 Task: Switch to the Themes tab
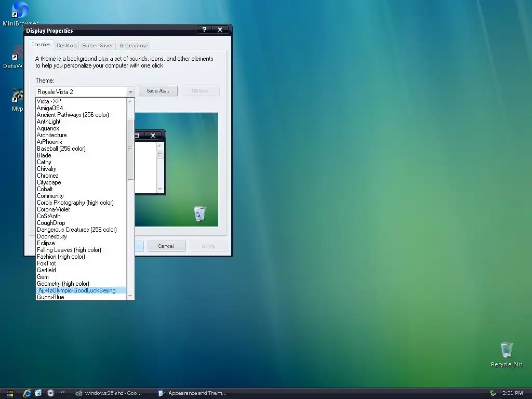41,45
